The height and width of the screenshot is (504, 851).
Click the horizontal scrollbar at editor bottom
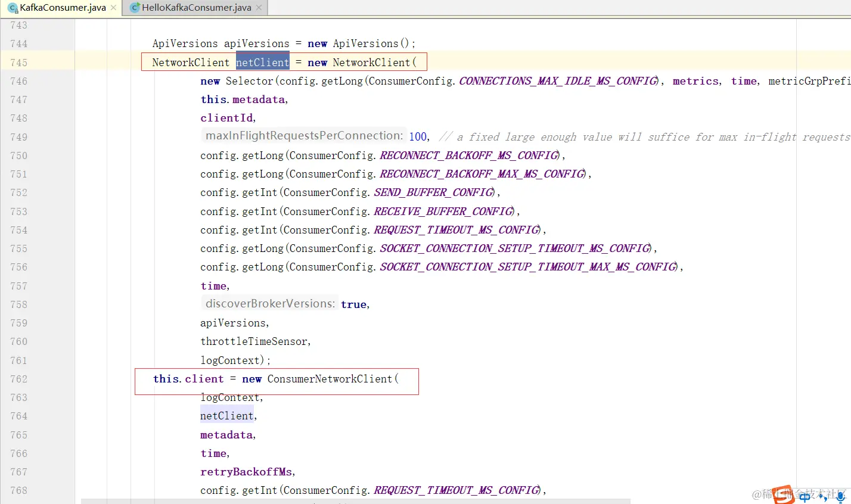pos(355,502)
